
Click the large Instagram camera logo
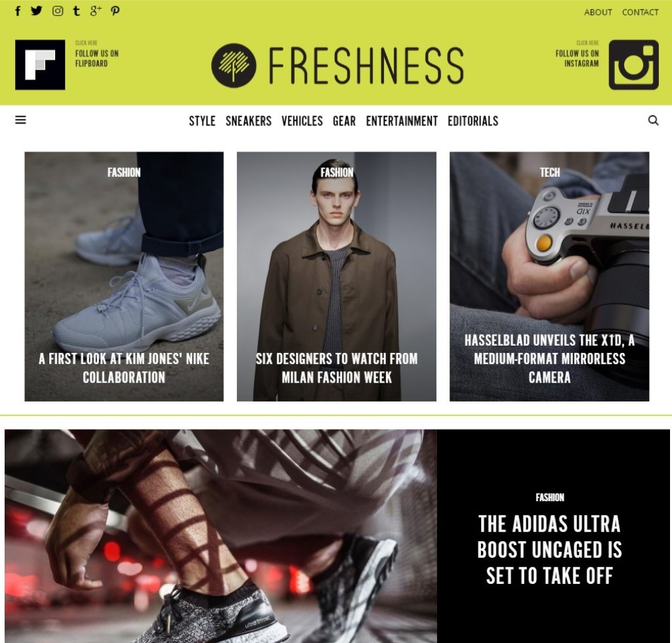point(633,65)
